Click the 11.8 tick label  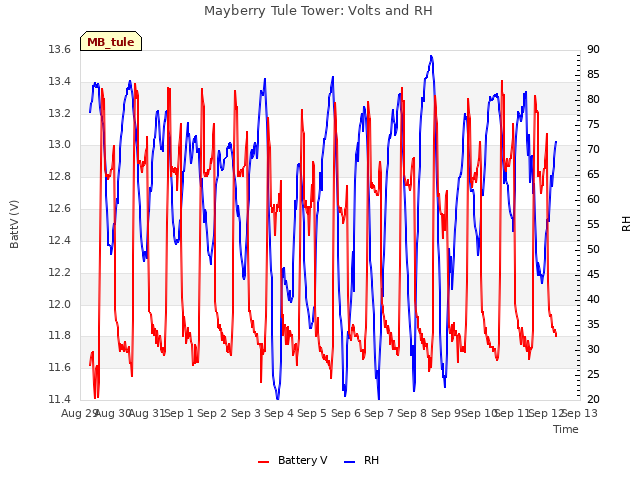pyautogui.click(x=59, y=336)
